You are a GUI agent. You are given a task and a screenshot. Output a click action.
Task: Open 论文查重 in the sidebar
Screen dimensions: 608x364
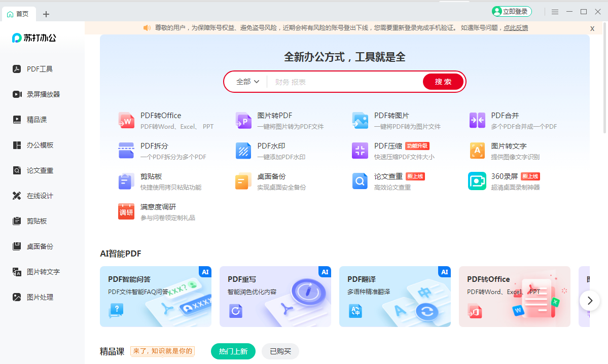(33, 170)
